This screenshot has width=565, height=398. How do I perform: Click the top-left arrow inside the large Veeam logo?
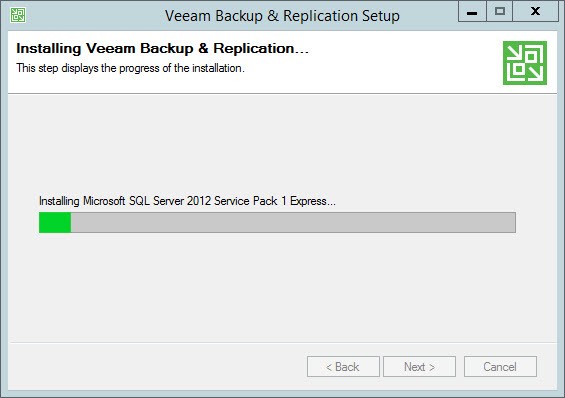[515, 54]
